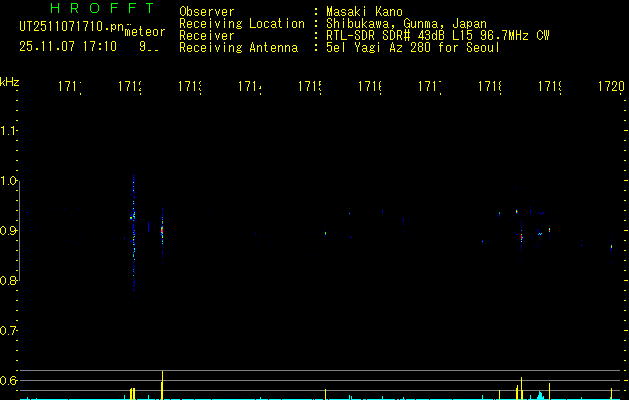Screen dimensions: 629x400
Task: Click the 1.0 frequency axis label
Action: 8,181
